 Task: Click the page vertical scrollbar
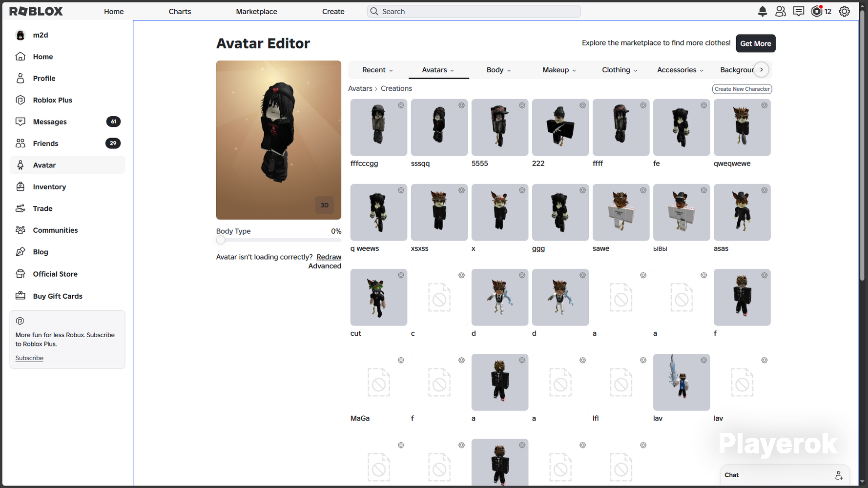[x=862, y=146]
